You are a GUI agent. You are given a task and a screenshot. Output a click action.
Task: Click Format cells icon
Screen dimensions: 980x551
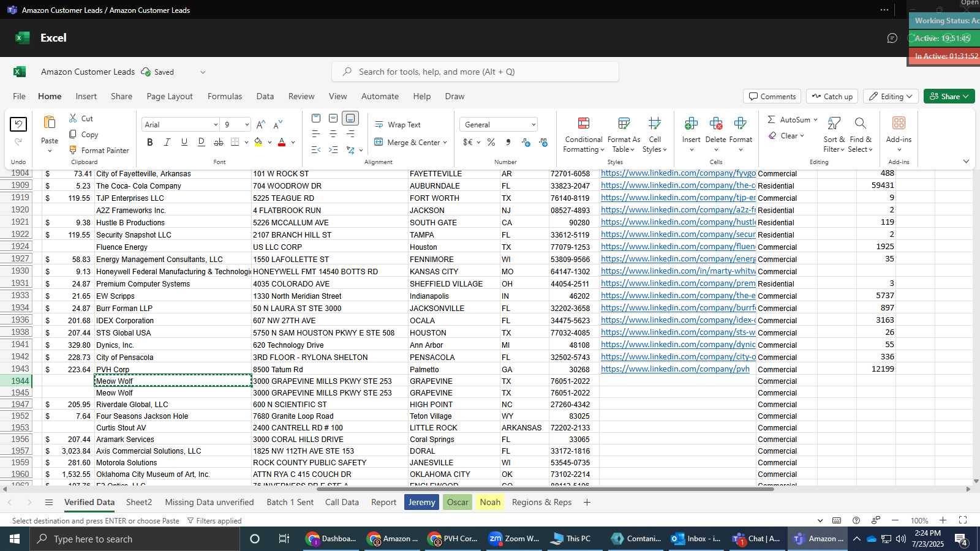740,124
